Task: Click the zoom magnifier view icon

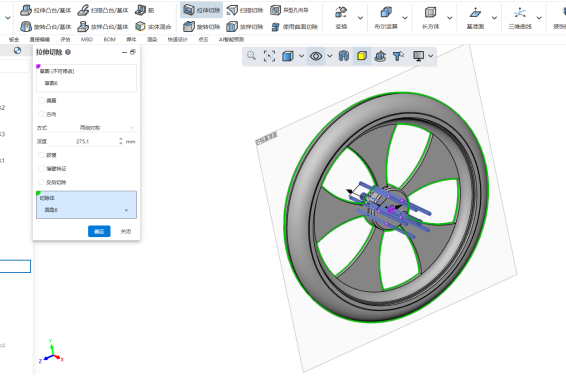Action: [251, 56]
